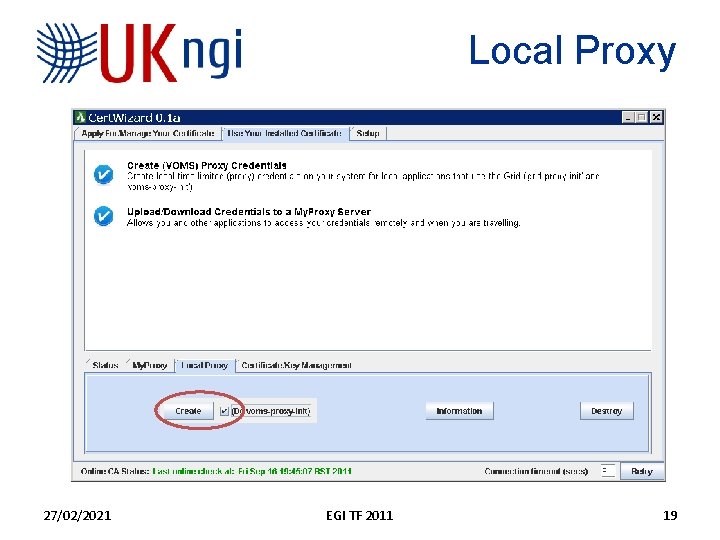The width and height of the screenshot is (720, 540).
Task: Maximize the CertWizard window
Action: pos(642,118)
